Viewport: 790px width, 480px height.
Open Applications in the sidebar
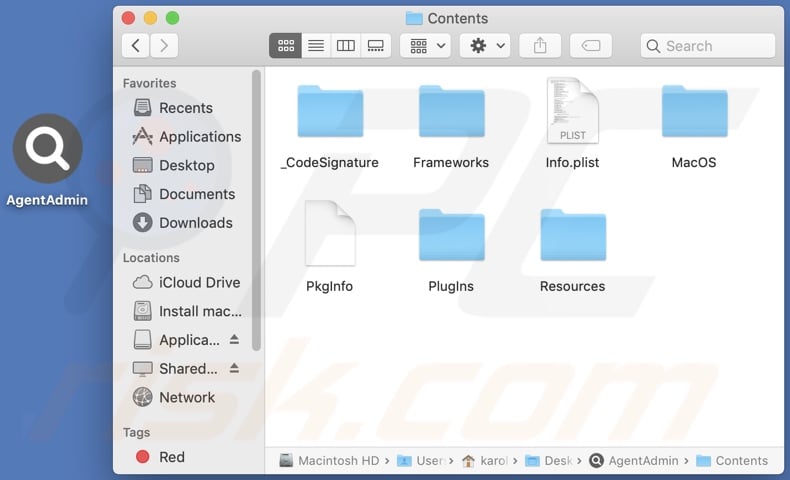pyautogui.click(x=199, y=137)
